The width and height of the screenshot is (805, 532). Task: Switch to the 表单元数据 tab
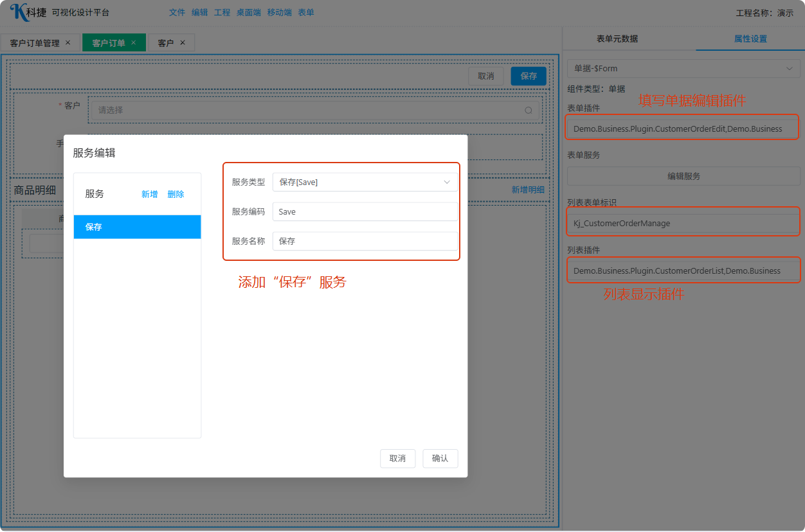[617, 39]
